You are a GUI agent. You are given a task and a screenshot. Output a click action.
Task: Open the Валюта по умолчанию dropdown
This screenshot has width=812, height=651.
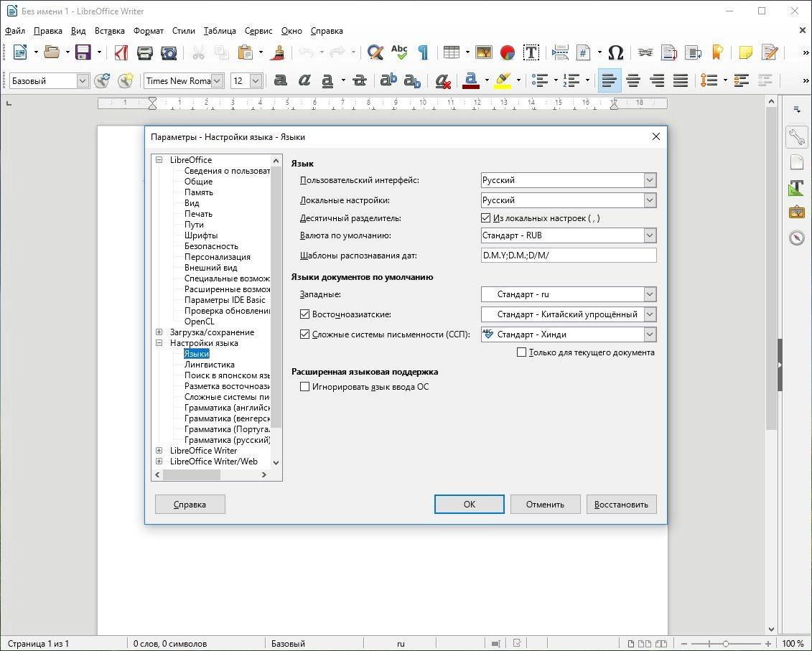click(650, 235)
